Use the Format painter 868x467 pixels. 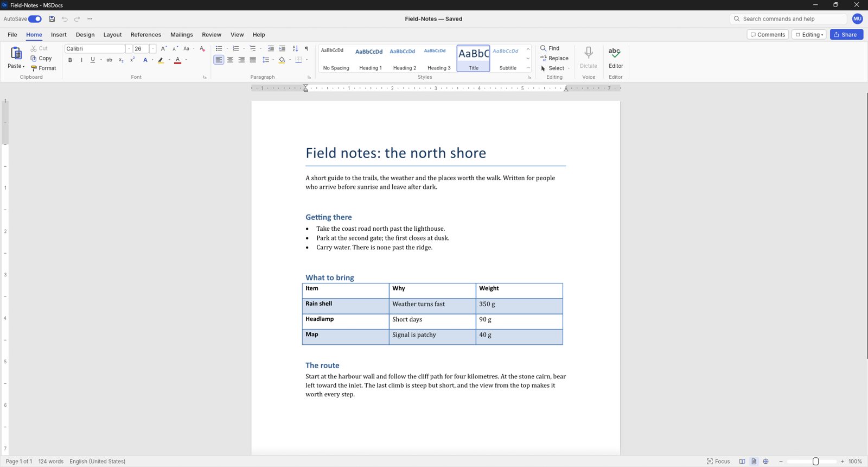(x=43, y=68)
